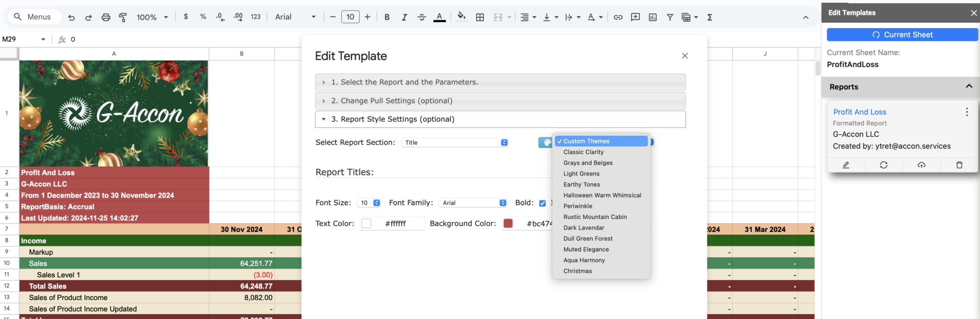This screenshot has width=980, height=319.
Task: Select the paint format roller tool
Action: (123, 17)
